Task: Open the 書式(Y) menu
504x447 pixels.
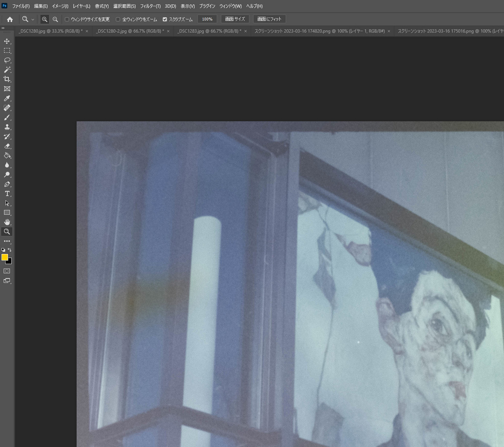Action: (x=102, y=6)
